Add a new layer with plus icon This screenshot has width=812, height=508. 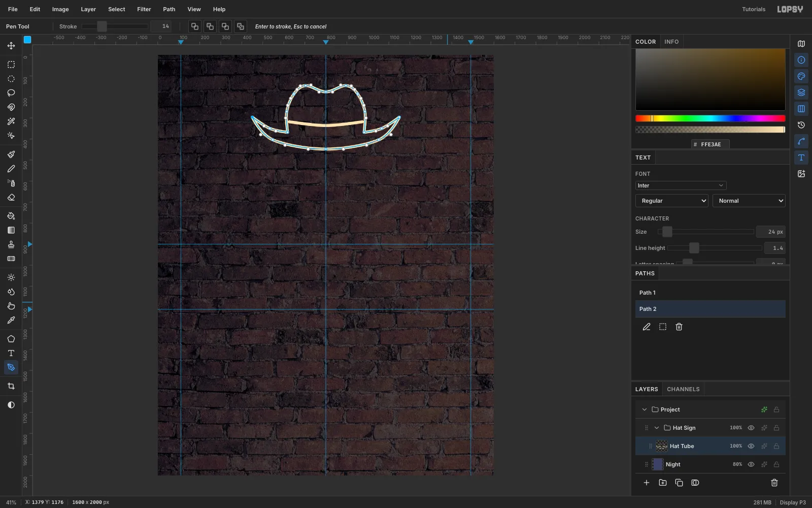(647, 483)
